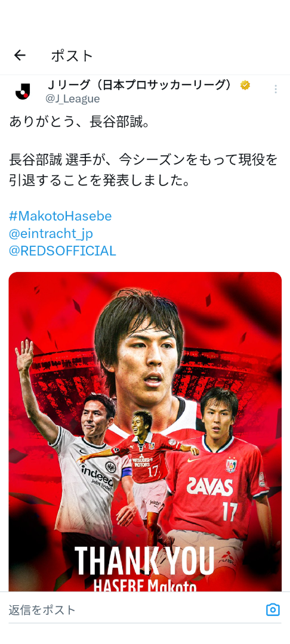The height and width of the screenshot is (644, 290).
Task: Tap the gold verified badge
Action: pos(245,85)
